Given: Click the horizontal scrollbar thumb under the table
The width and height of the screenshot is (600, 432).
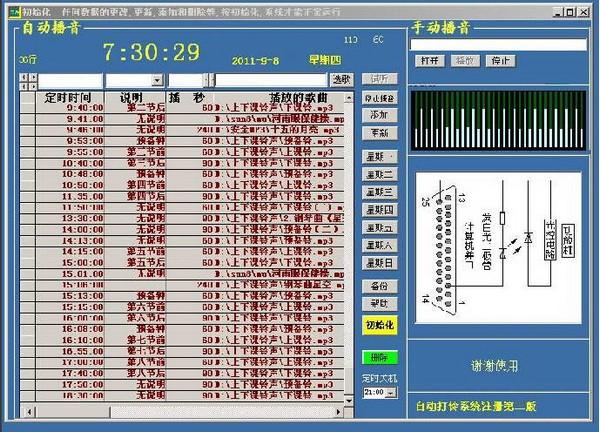Looking at the screenshot, I should point(73,412).
